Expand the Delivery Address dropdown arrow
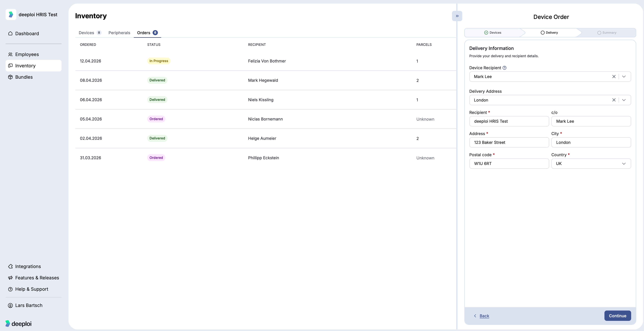Image resolution: width=644 pixels, height=331 pixels. tap(624, 100)
